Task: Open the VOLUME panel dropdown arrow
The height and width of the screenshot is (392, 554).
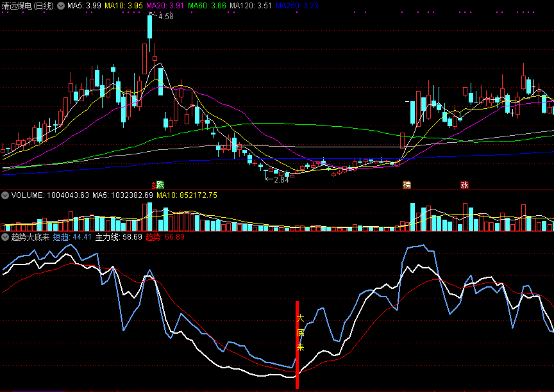Action: pos(5,195)
